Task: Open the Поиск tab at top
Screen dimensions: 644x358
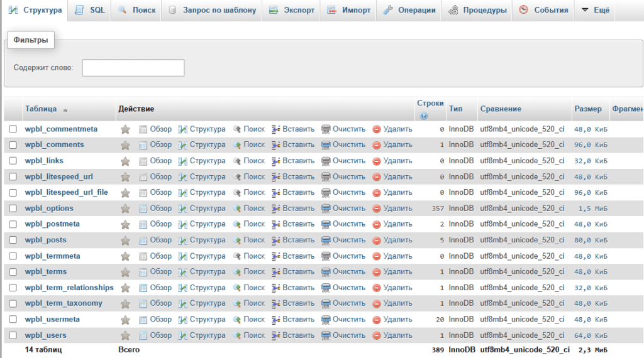Action: (x=136, y=10)
